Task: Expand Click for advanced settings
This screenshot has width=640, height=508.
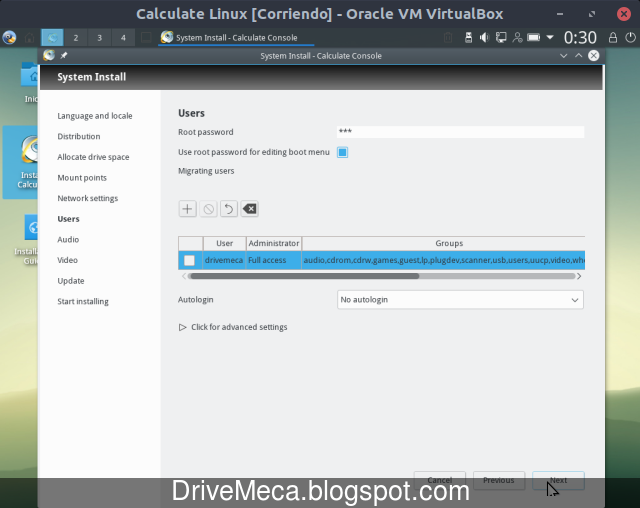Action: pos(233,327)
